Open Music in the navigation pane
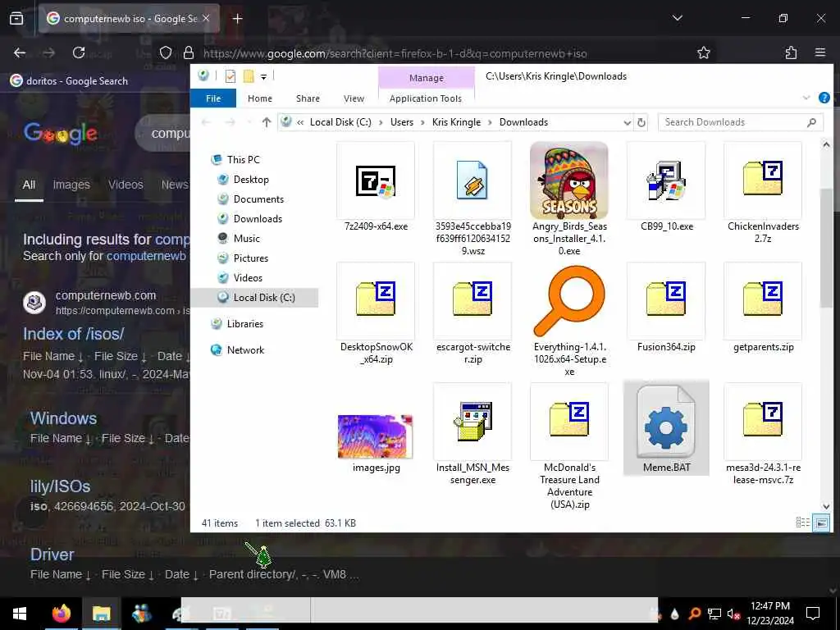 (x=246, y=239)
